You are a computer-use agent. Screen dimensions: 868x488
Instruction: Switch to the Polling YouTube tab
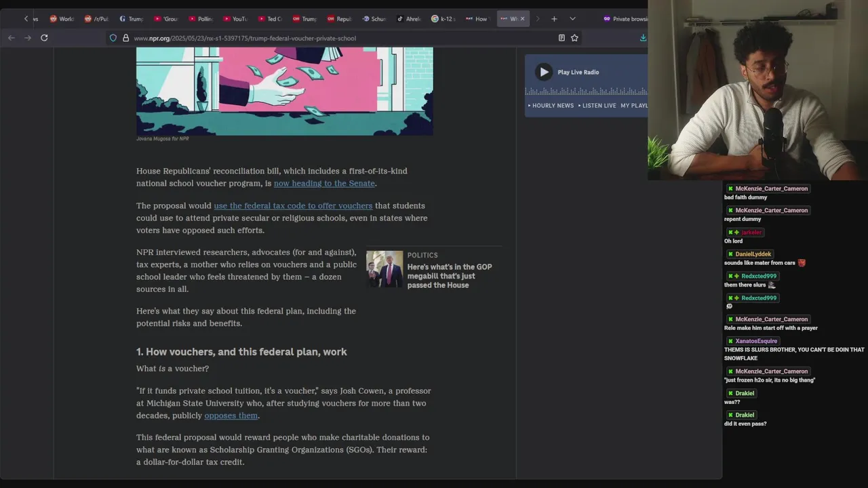(x=201, y=19)
